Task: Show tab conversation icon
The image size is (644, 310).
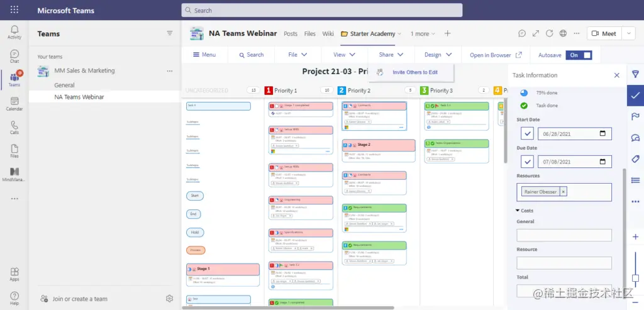Action: pyautogui.click(x=522, y=34)
